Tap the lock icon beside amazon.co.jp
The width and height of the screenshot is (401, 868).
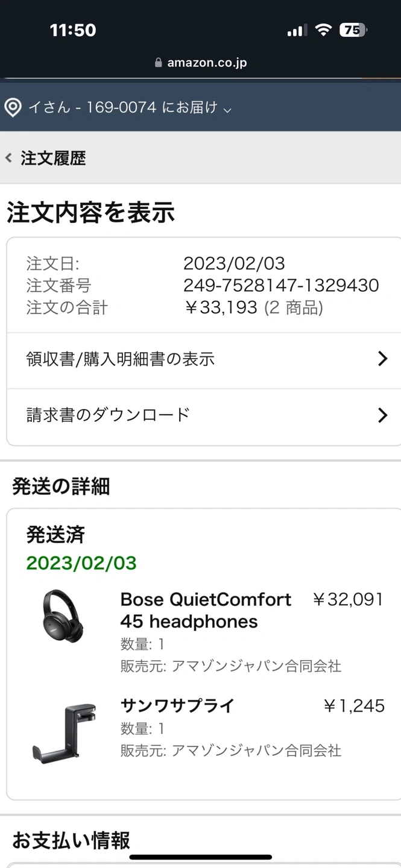coord(159,63)
